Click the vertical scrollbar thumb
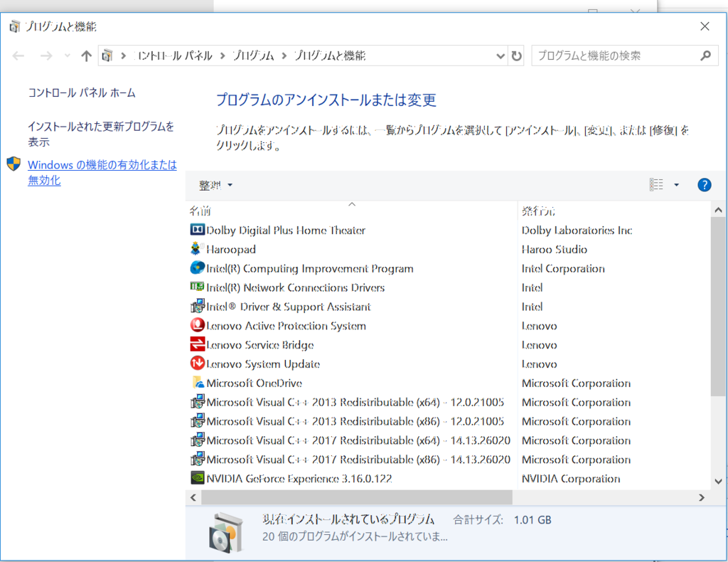Viewport: 728px width, 562px height. click(x=718, y=306)
